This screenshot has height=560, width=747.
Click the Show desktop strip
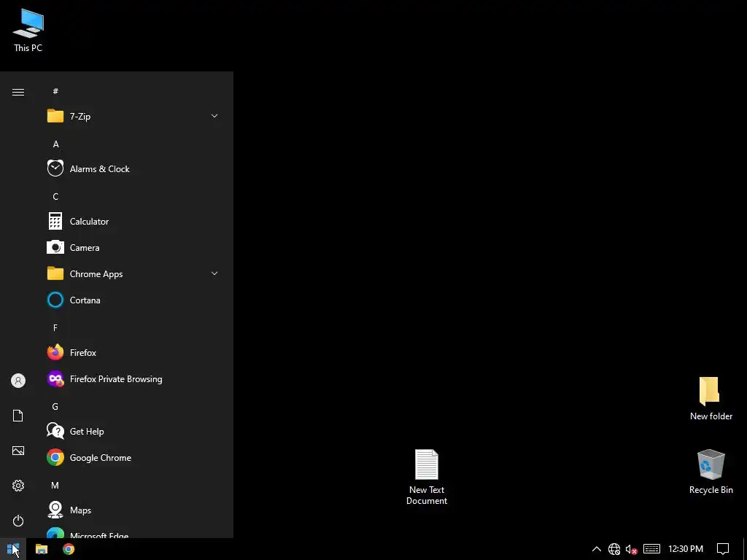coord(745,549)
